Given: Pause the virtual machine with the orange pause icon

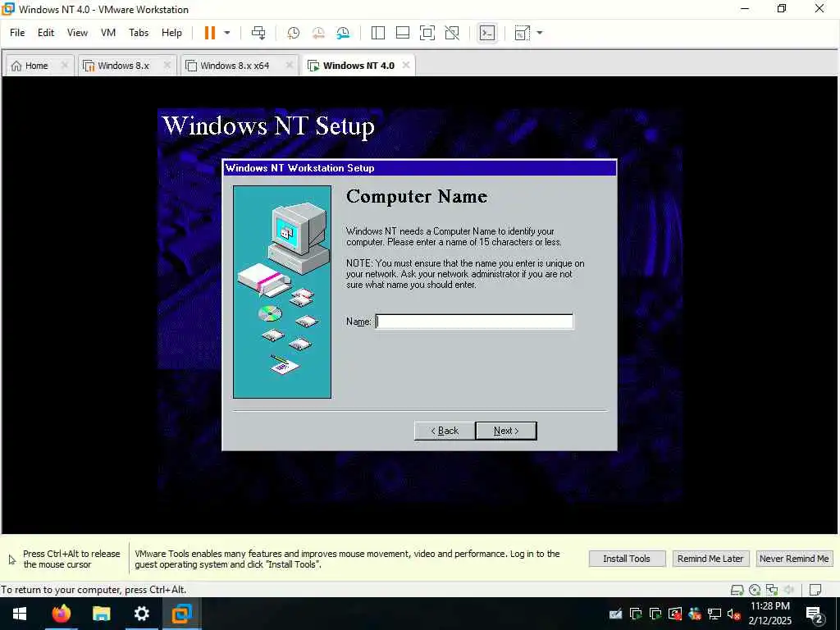Looking at the screenshot, I should [x=209, y=33].
